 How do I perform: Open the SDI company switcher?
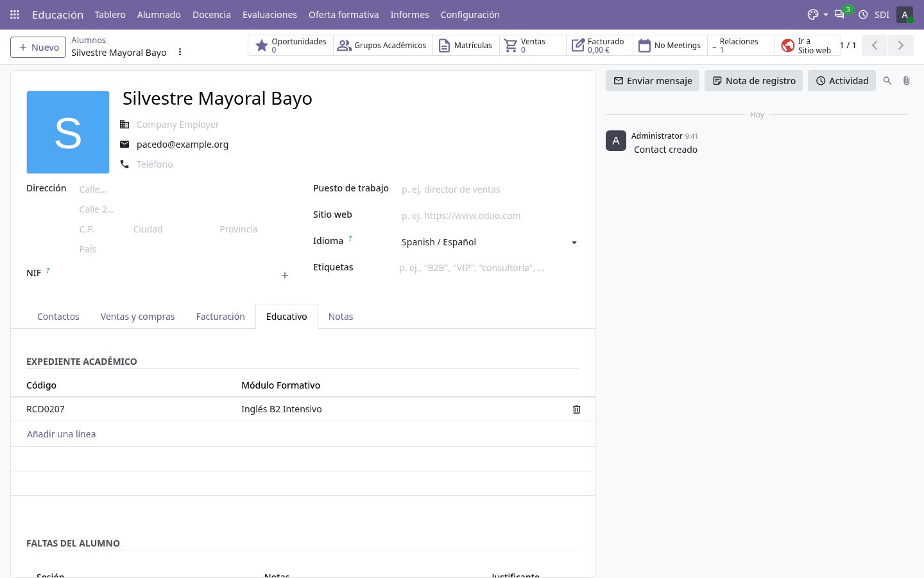882,14
